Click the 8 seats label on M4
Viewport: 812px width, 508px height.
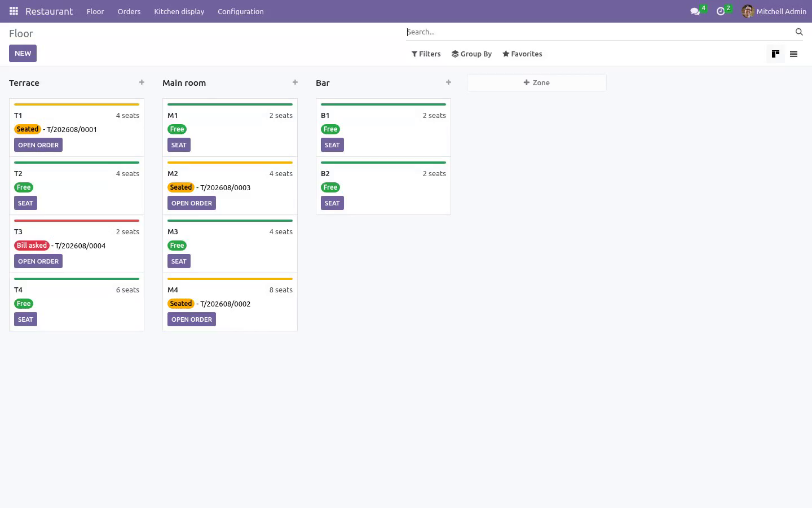(x=281, y=290)
